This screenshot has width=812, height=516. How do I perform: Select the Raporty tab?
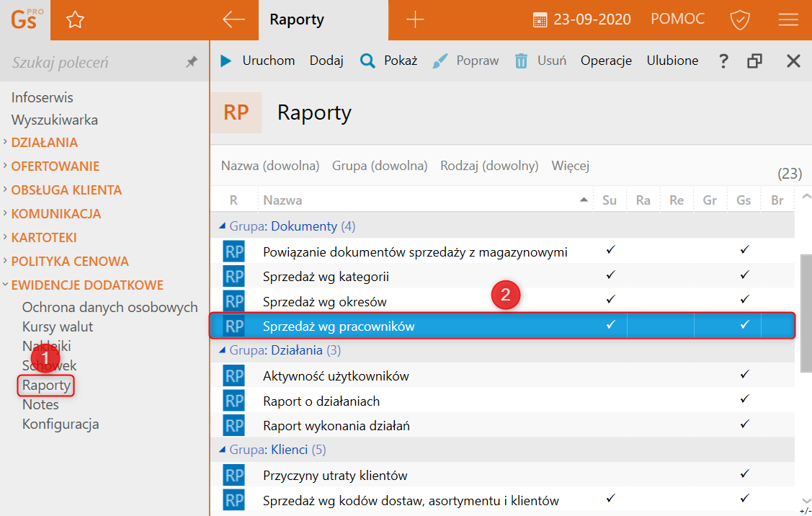(x=323, y=19)
